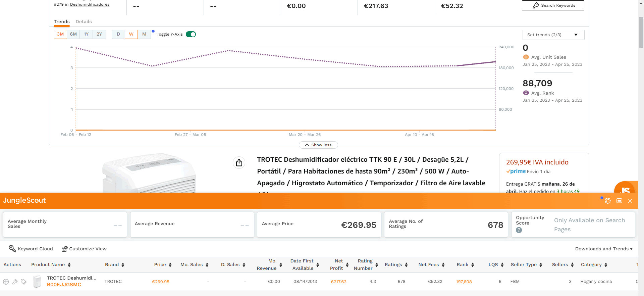Sort by Mo. Revenue column arrows
Screen dimensions: 644x296
click(281, 265)
